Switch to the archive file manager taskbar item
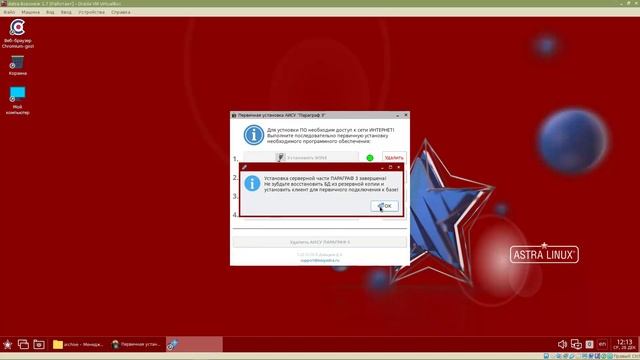This screenshot has width=640, height=360. (78, 344)
